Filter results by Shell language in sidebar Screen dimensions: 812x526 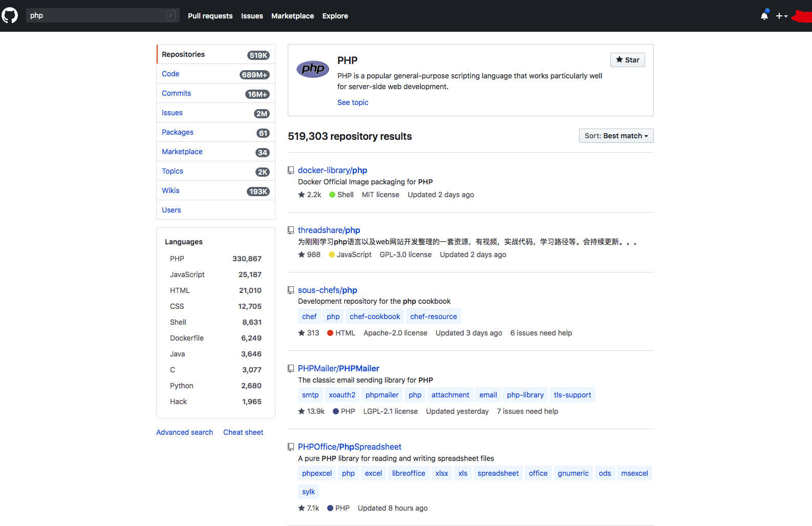216,322
